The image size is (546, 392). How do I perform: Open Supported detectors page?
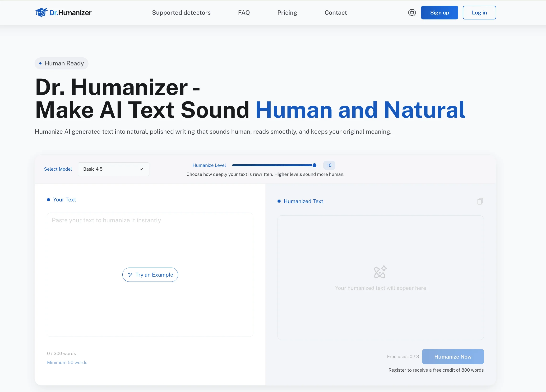tap(181, 13)
